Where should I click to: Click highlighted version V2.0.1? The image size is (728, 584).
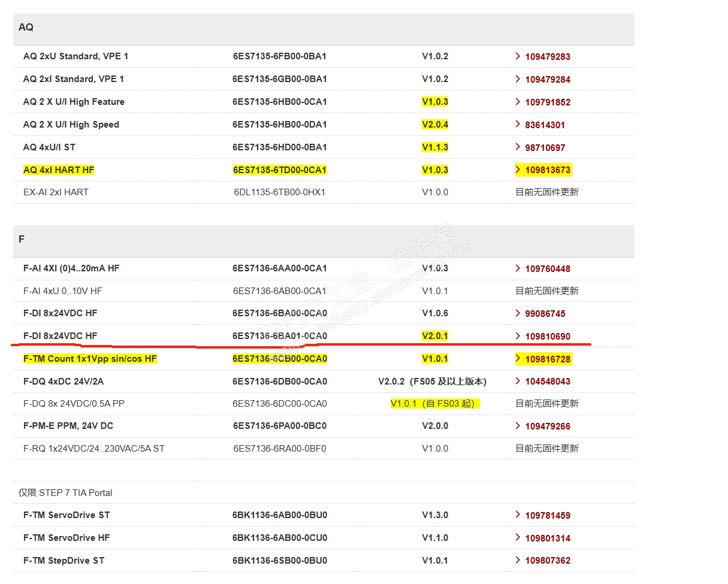(435, 336)
